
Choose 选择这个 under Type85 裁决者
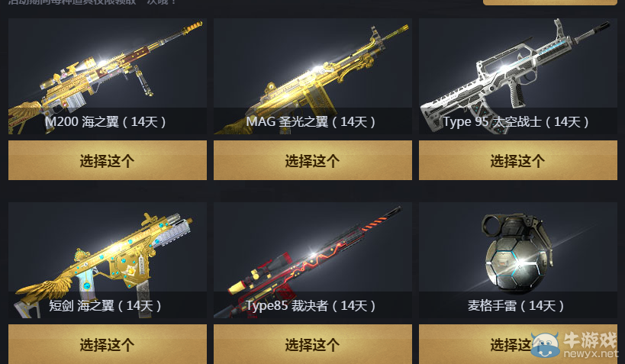tap(313, 344)
